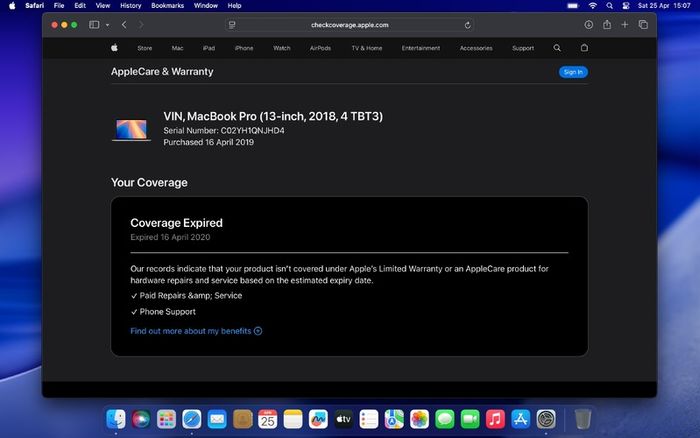
Task: Open the History menu
Action: click(x=130, y=6)
